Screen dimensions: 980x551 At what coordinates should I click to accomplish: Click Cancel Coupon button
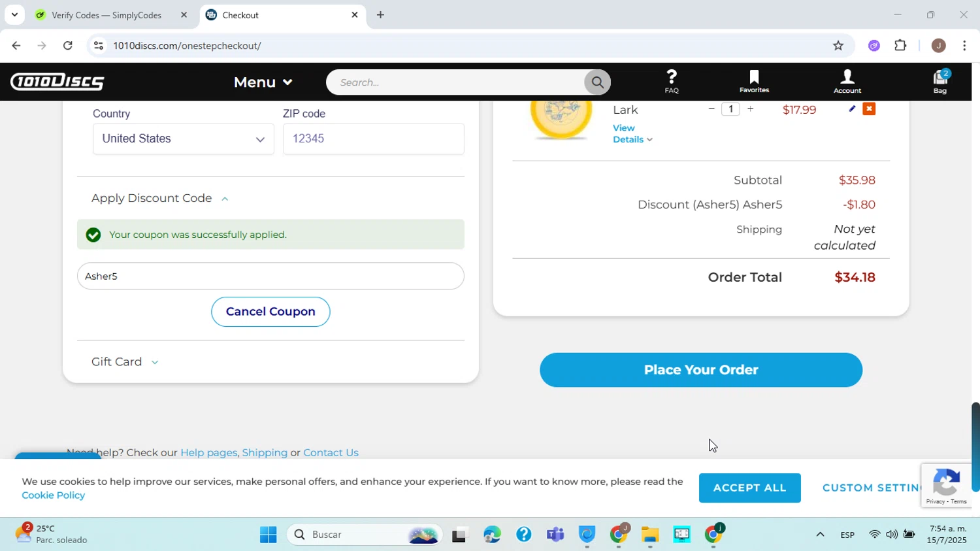pos(270,312)
